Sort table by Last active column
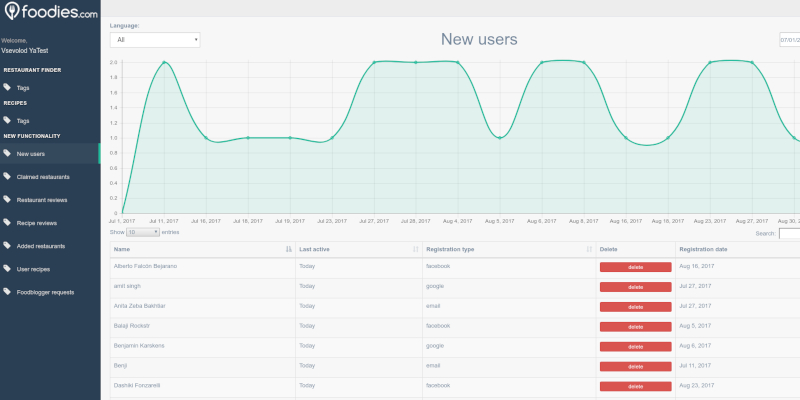This screenshot has width=800, height=400. (357, 249)
